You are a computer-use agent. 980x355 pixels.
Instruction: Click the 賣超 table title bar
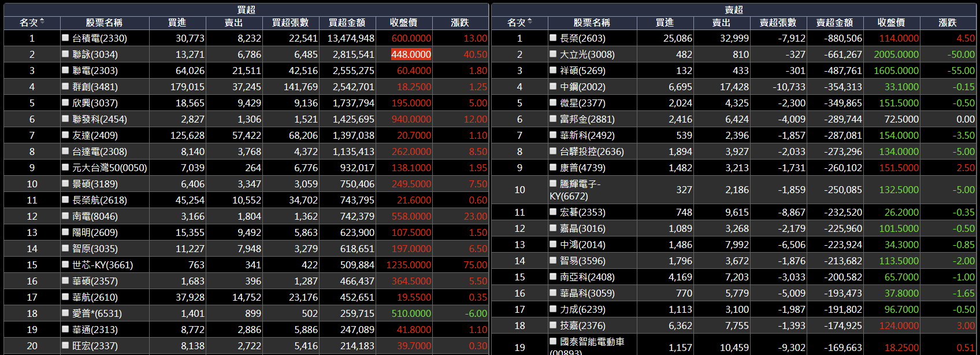(x=734, y=10)
